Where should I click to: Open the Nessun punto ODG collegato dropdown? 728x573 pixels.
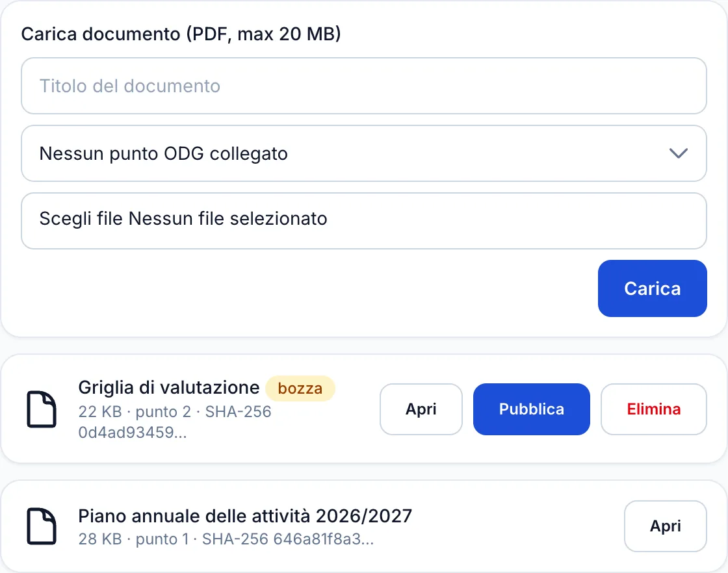363,153
